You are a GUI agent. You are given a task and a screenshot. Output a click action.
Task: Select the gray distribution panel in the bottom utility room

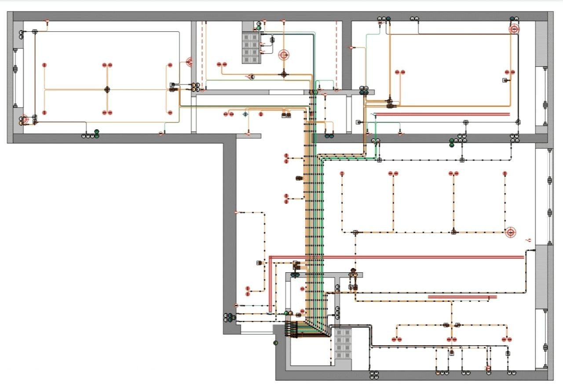(x=343, y=343)
